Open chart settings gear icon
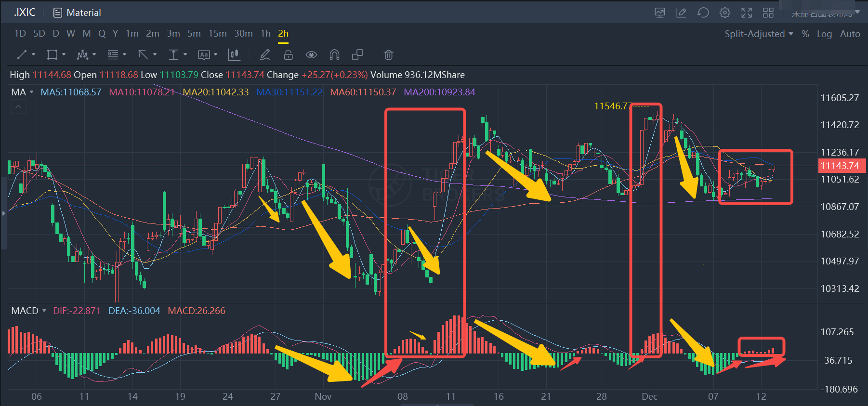868x406 pixels. click(x=724, y=13)
